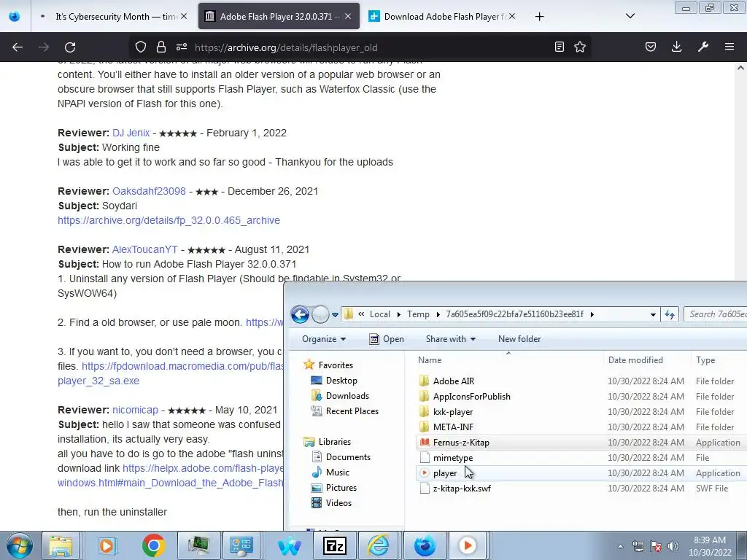Open the Organize menu

coord(324,339)
